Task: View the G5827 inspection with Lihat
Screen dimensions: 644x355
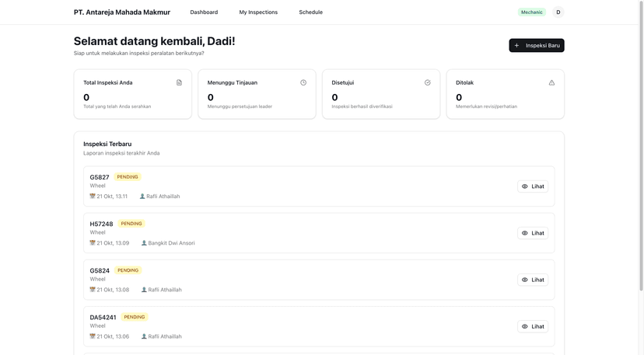Action: pos(533,186)
